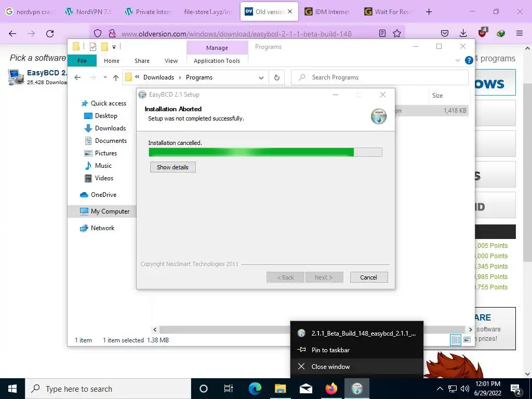Launch Microsoft Edge from taskbar

point(255,389)
